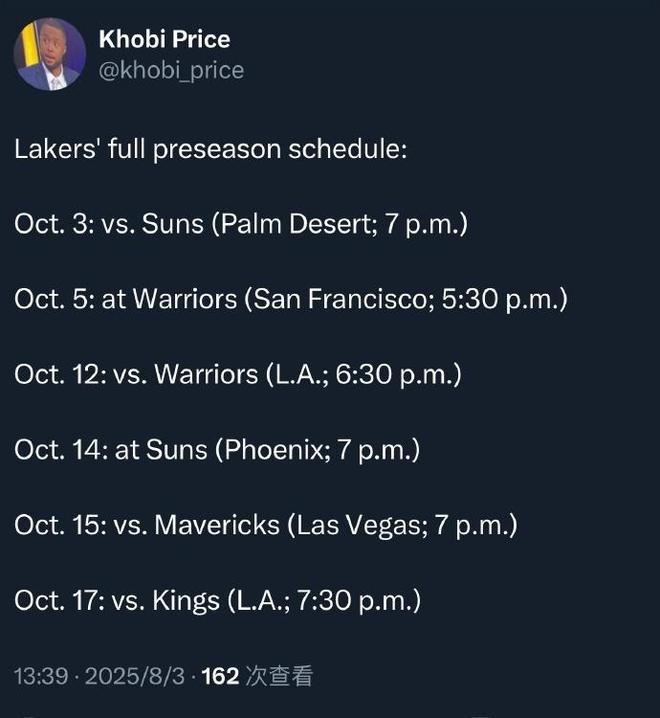Open Khobi Price's profile avatar

(50, 54)
